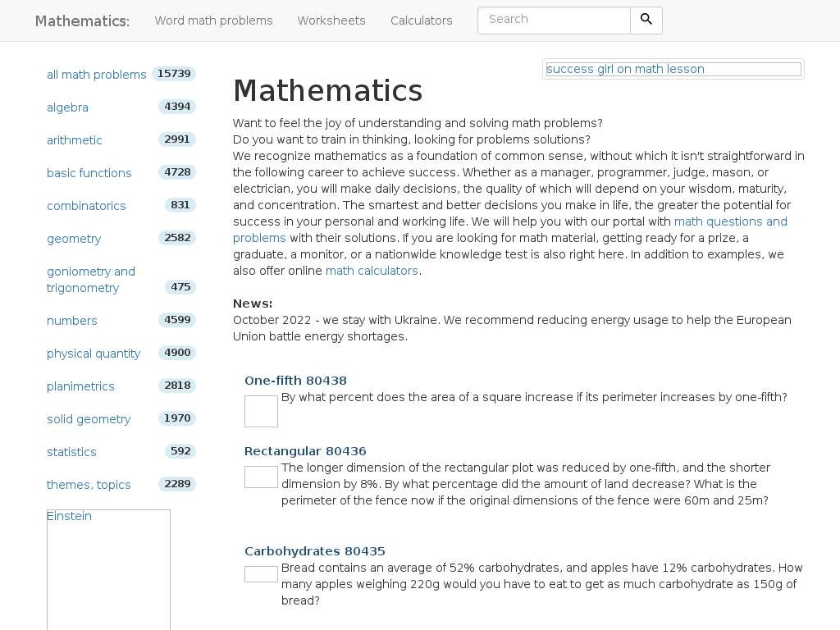This screenshot has width=840, height=630.
Task: Open the Mathematics home brand link
Action: [x=82, y=21]
